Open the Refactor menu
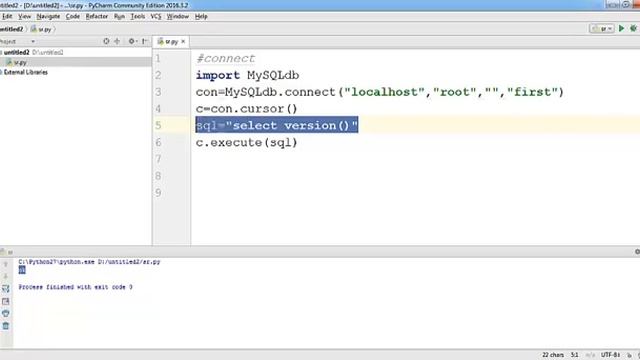Screen dimensions: 640x360 coord(97,16)
